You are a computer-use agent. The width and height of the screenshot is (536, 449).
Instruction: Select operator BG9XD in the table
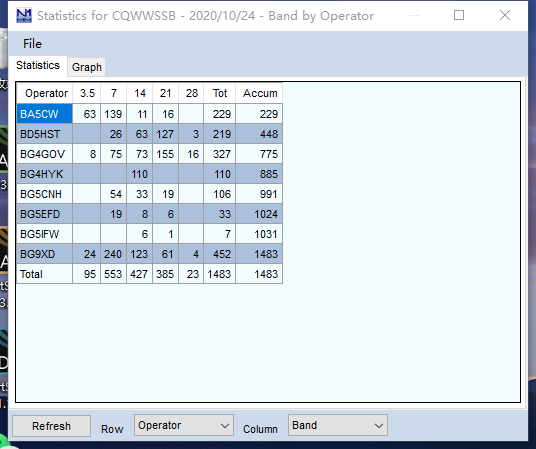click(x=44, y=254)
